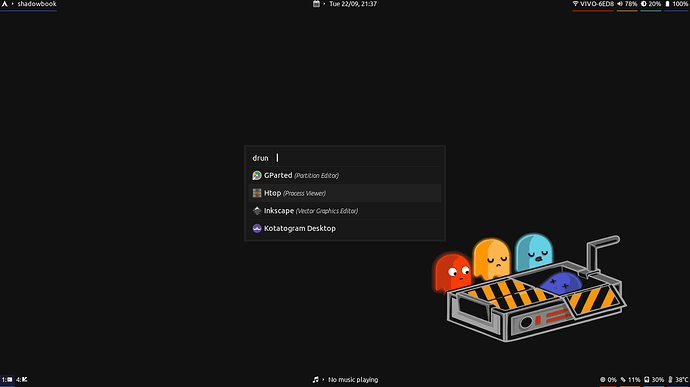Click the 11% memory value

[x=634, y=379]
